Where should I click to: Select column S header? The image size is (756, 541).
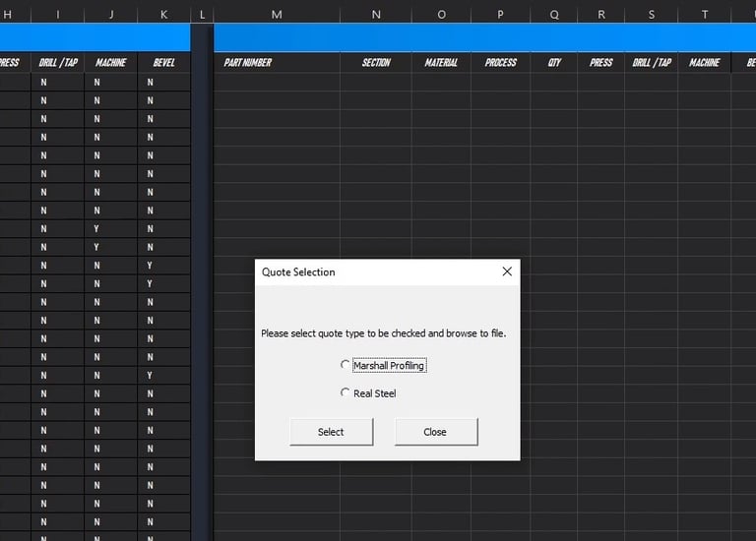click(652, 15)
